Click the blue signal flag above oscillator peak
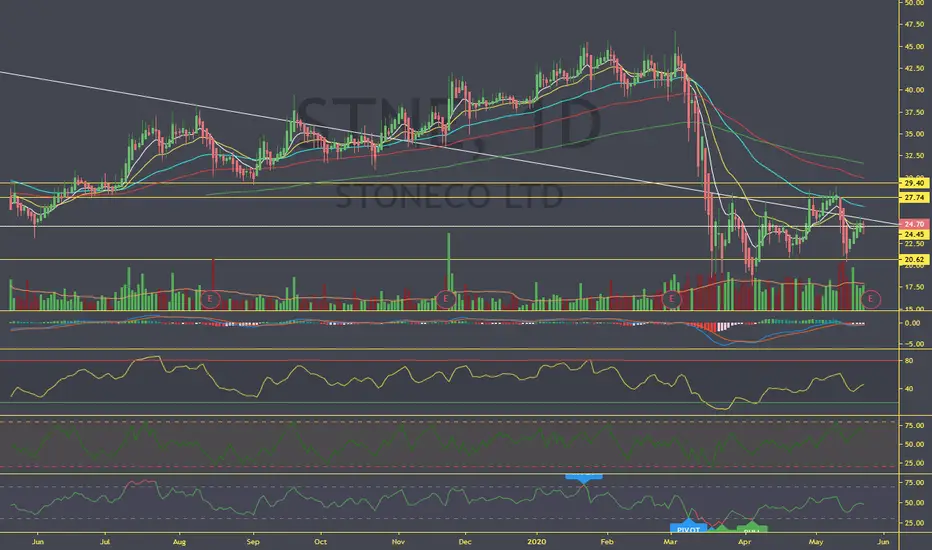The image size is (932, 550). [584, 477]
